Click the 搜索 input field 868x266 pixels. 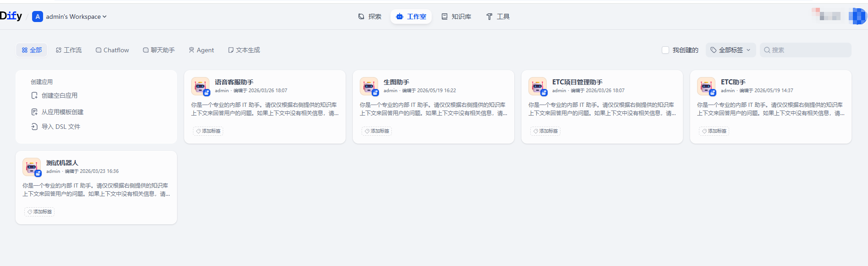806,50
